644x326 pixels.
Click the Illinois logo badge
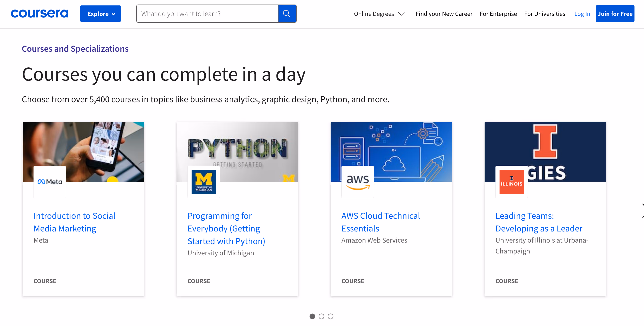(511, 182)
